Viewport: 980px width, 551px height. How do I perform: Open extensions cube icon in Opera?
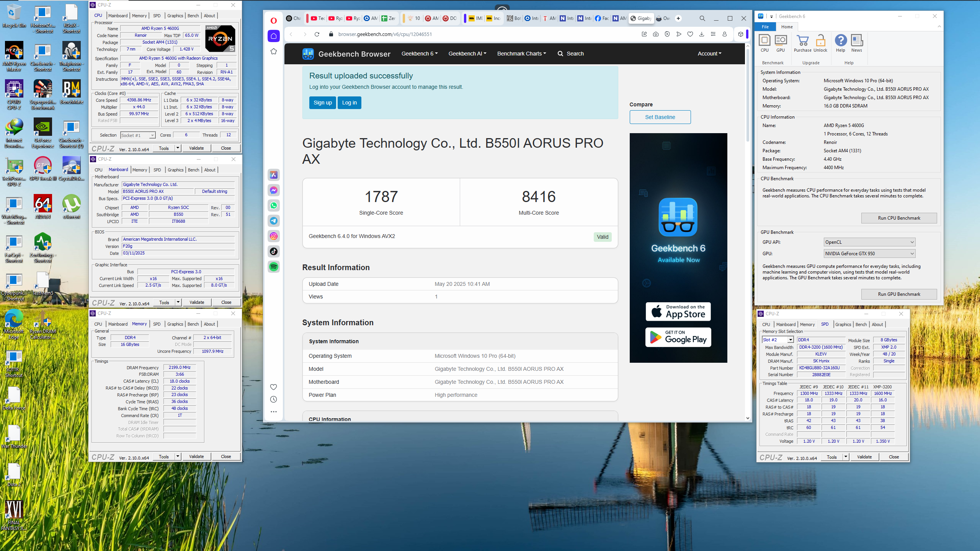coord(741,34)
